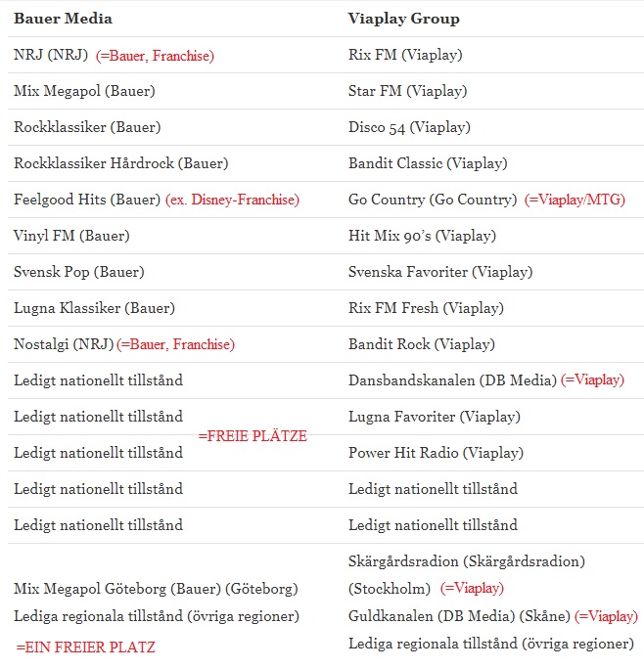Select the NRJ (NRJ) table entry
The height and width of the screenshot is (669, 644).
pos(51,56)
